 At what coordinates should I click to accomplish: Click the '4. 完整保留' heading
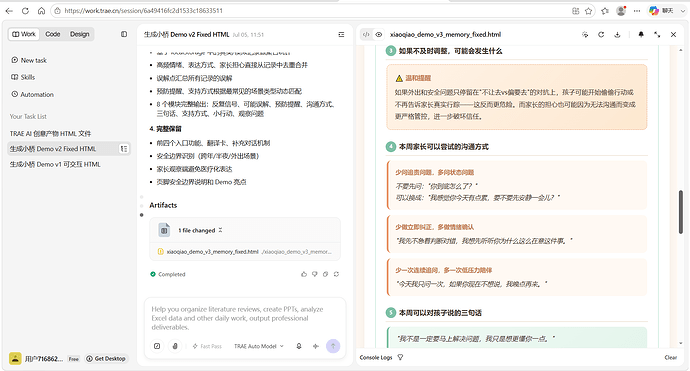pos(165,129)
